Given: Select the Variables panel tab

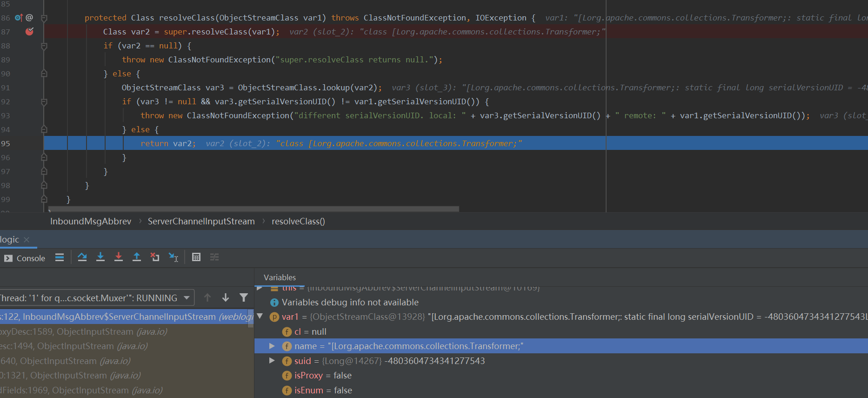Looking at the screenshot, I should tap(280, 277).
